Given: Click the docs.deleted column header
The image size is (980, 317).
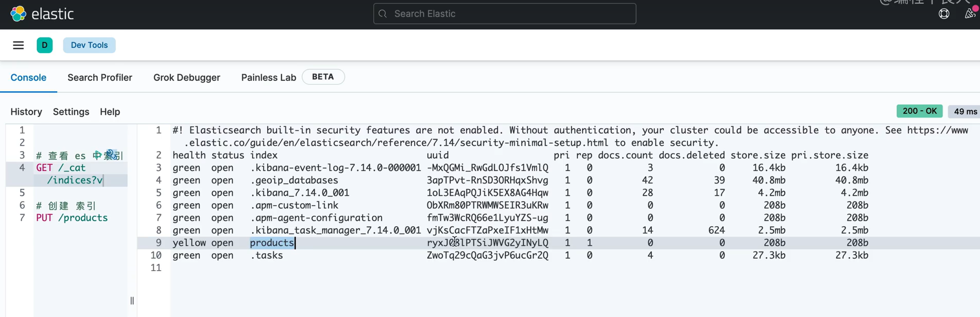Looking at the screenshot, I should (x=692, y=155).
